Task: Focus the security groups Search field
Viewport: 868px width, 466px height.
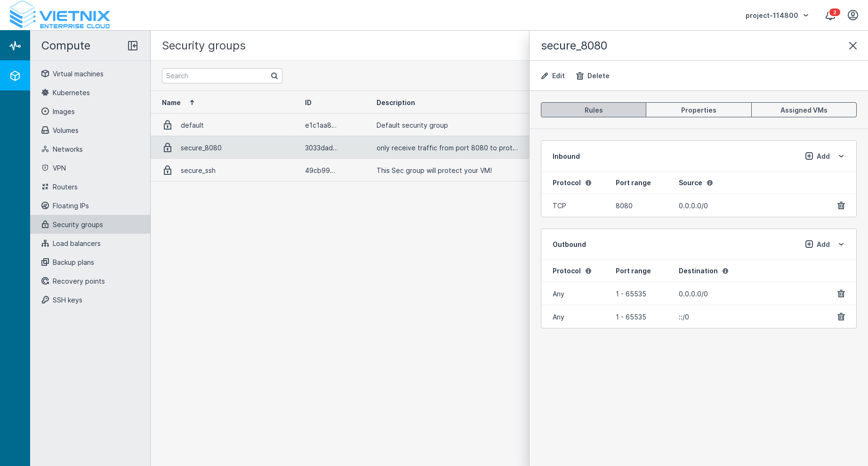Action: 217,76
